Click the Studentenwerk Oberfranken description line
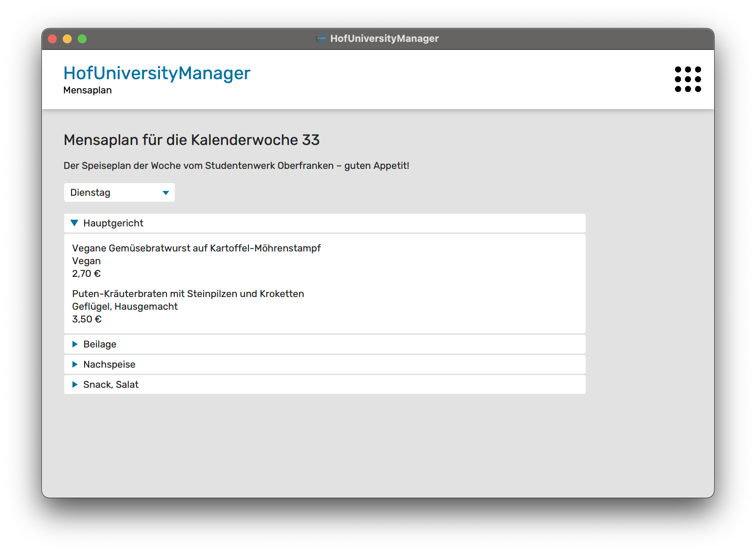Viewport: 756px width, 553px height. click(236, 166)
